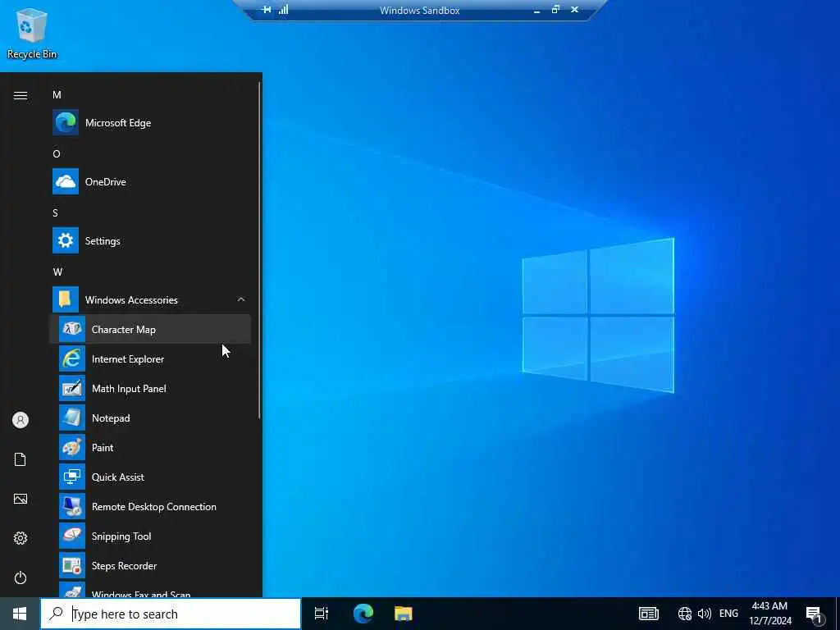Image resolution: width=840 pixels, height=630 pixels.
Task: Open Steps Recorder
Action: [x=150, y=565]
